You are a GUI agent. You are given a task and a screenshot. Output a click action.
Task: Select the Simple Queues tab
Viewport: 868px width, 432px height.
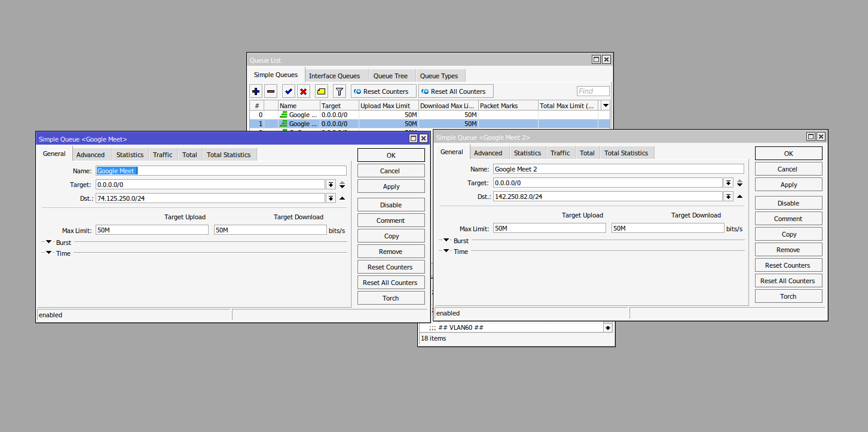(276, 75)
